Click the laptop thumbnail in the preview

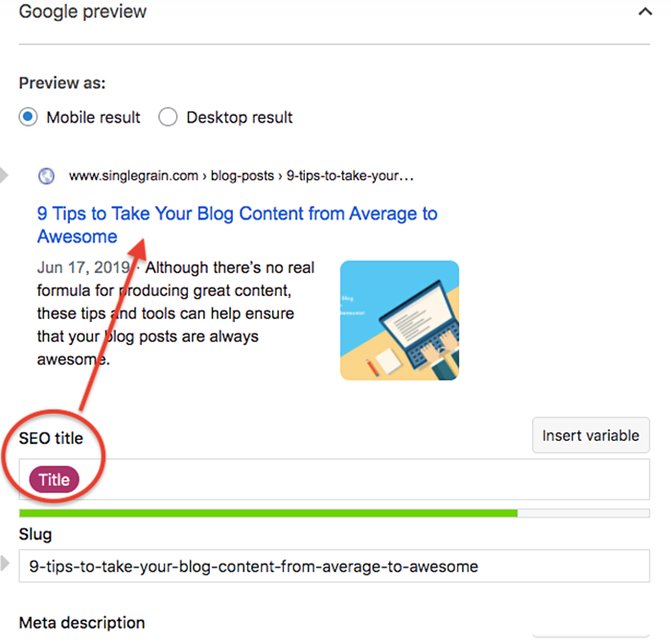pos(400,320)
